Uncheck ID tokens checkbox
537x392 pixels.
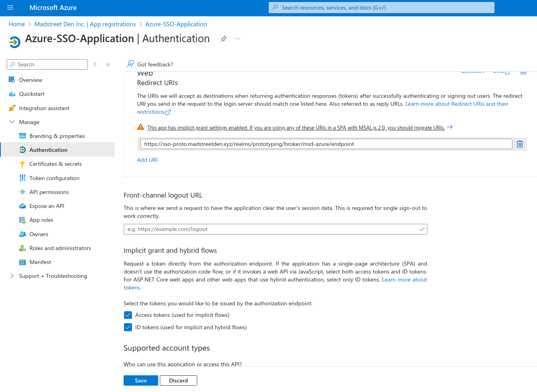tap(128, 327)
